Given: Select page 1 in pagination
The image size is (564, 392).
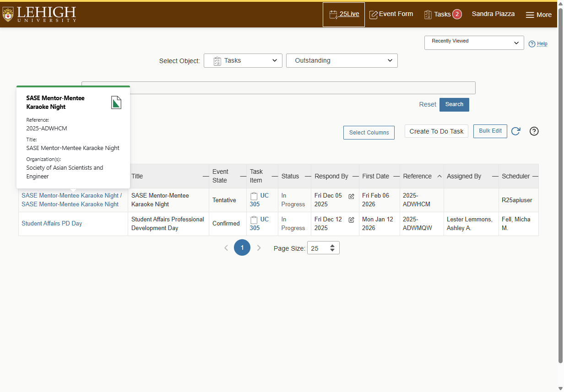Looking at the screenshot, I should 242,247.
